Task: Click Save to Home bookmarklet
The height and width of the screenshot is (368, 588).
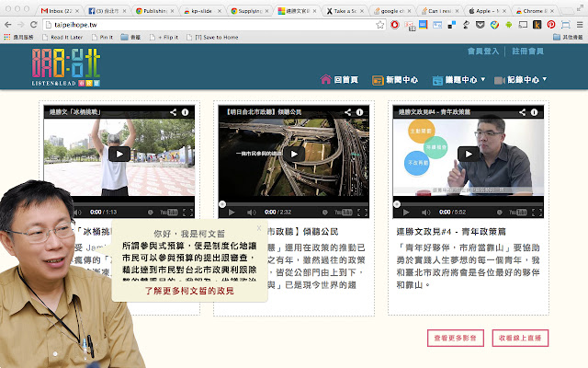Action: [x=212, y=37]
